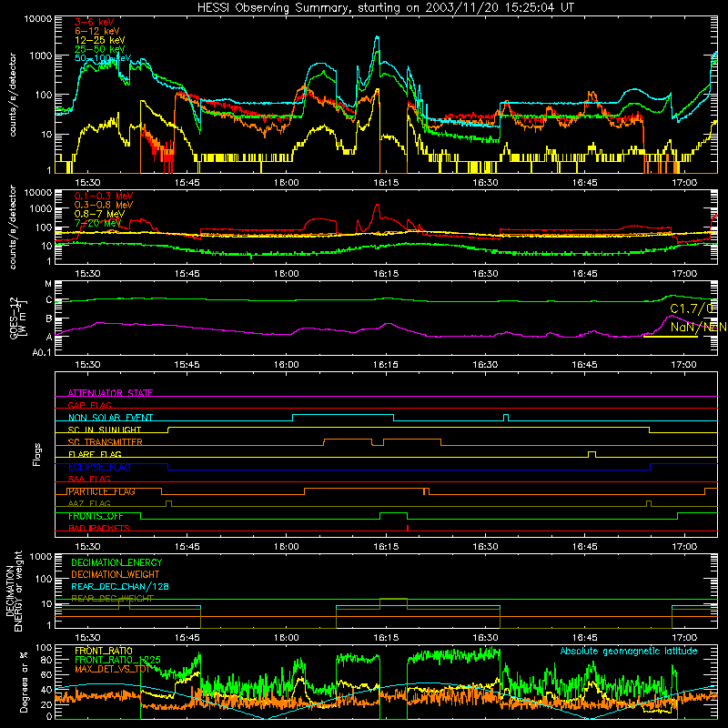The height and width of the screenshot is (728, 728).
Task: Select the PARTICLE_FLAG label
Action: (102, 491)
